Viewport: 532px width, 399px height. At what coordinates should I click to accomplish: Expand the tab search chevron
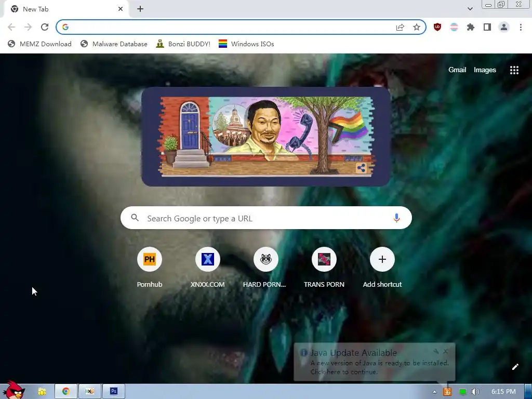(x=470, y=9)
